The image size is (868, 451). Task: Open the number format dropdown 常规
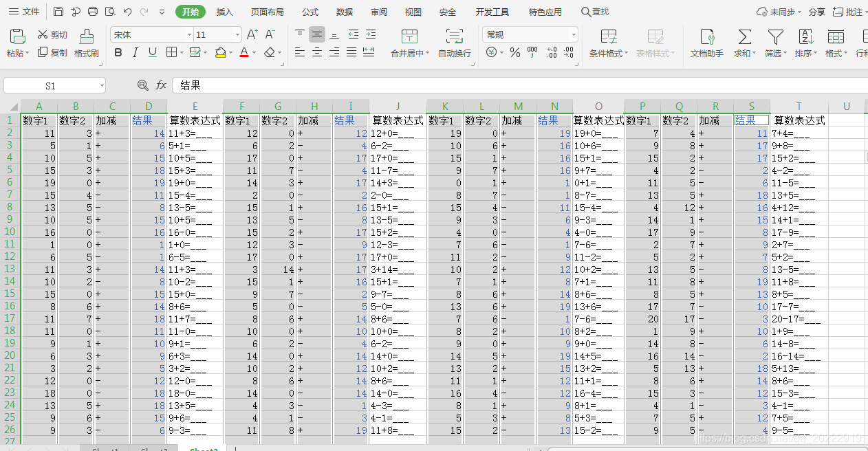574,34
